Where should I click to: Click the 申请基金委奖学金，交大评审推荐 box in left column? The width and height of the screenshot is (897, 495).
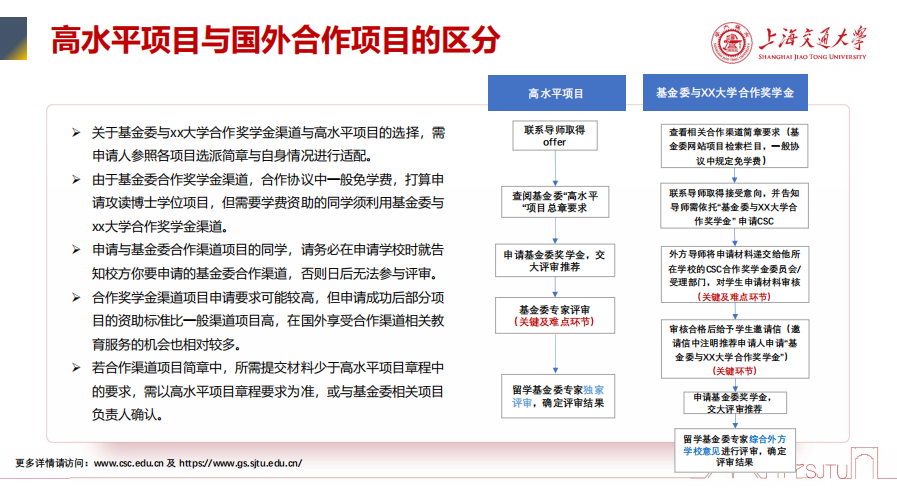554,261
